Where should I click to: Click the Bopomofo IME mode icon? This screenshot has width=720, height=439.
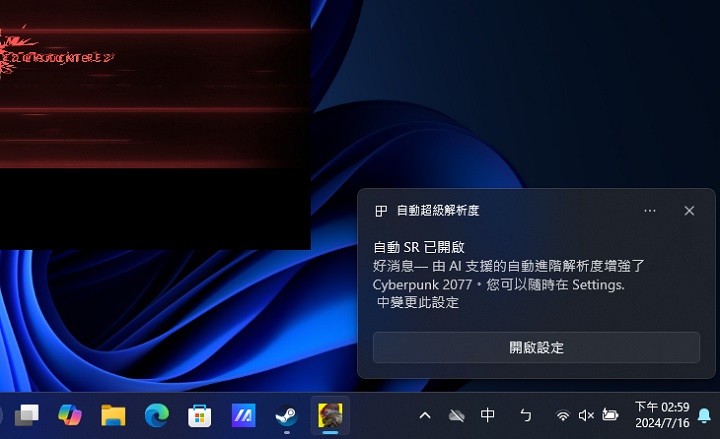click(x=526, y=416)
